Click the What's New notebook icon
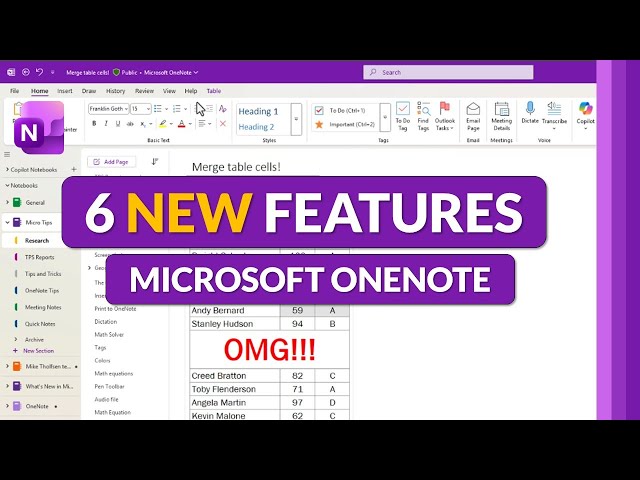This screenshot has height=480, width=640. (x=17, y=386)
